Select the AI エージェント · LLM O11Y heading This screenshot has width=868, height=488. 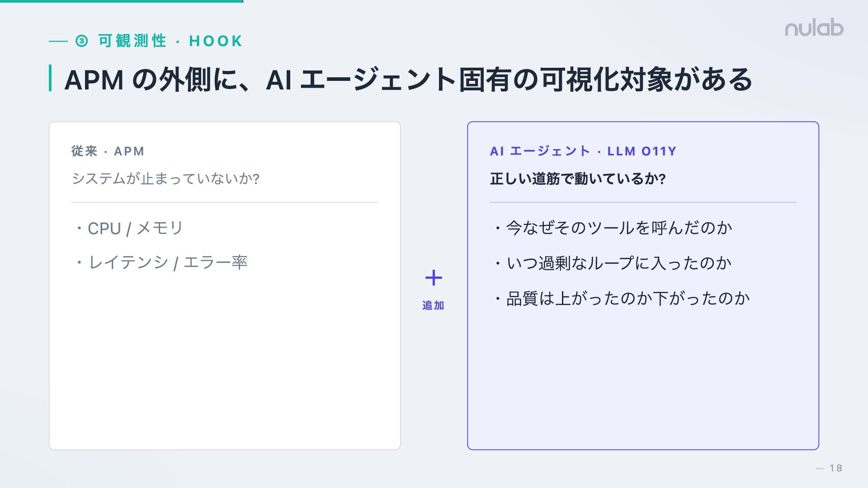click(x=583, y=151)
